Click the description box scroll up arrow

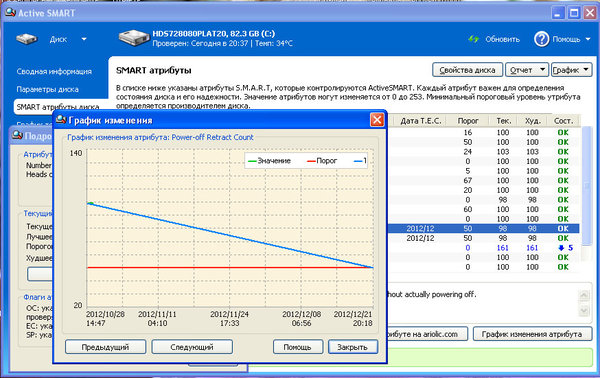coord(584,295)
